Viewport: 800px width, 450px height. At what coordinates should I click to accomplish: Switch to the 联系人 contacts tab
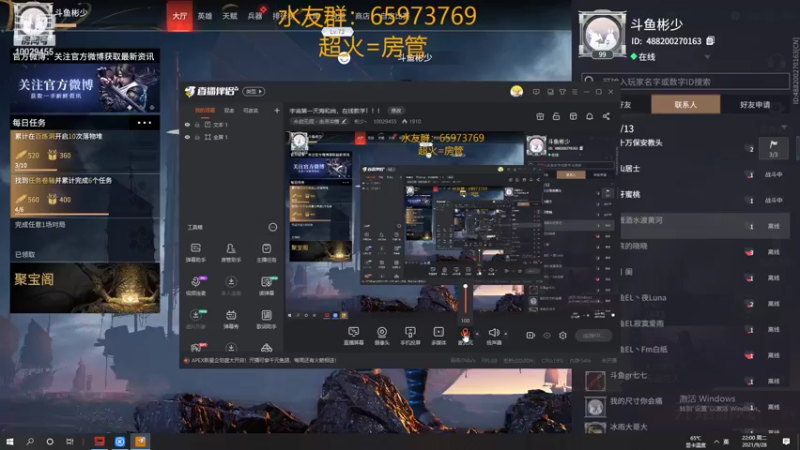(685, 105)
